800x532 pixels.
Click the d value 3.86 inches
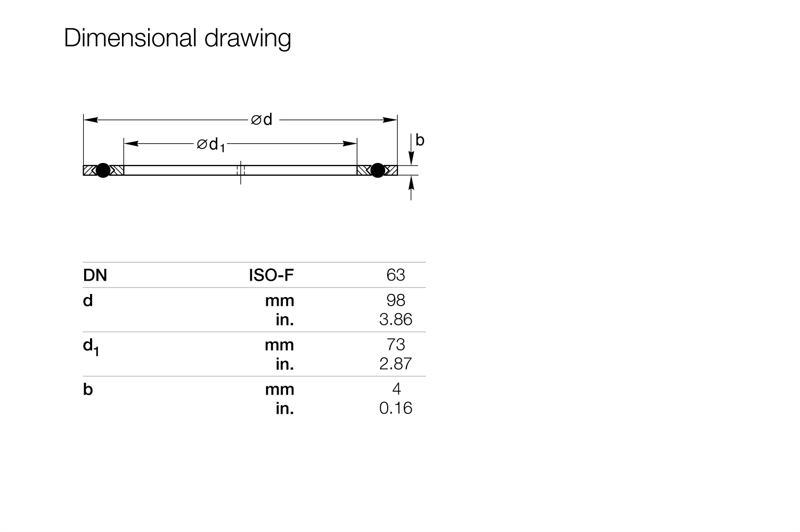coord(396,320)
